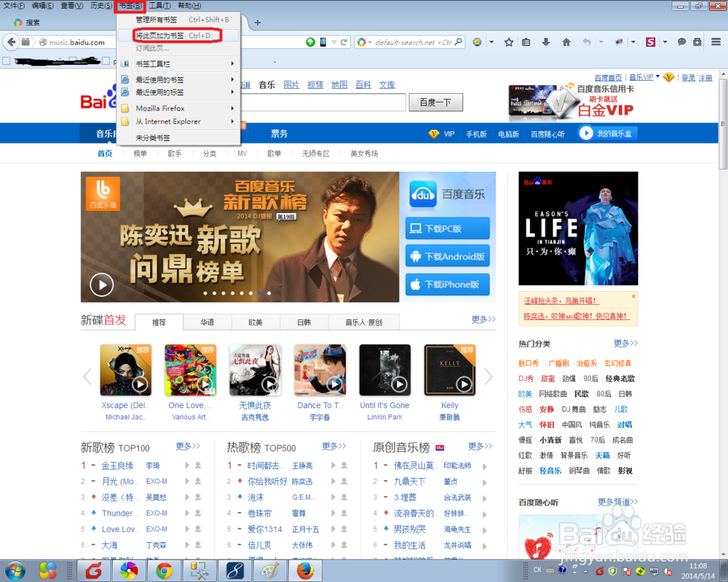The height and width of the screenshot is (582, 728).
Task: Play the Xscape album cover
Action: pos(140,384)
